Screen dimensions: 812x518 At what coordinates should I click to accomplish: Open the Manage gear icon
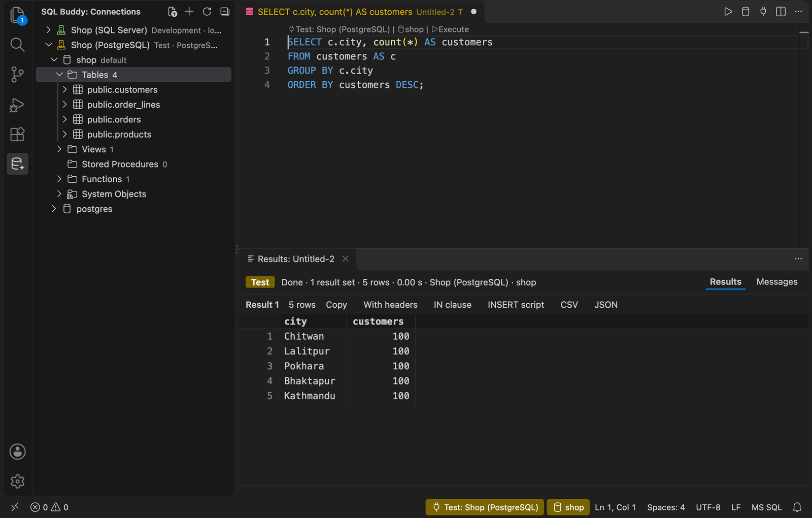click(17, 481)
